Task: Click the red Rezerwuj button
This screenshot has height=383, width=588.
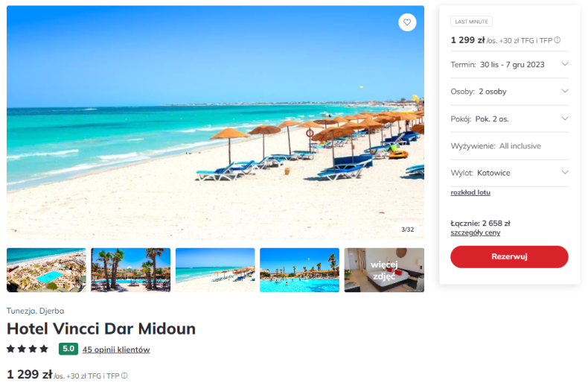Action: tap(509, 257)
